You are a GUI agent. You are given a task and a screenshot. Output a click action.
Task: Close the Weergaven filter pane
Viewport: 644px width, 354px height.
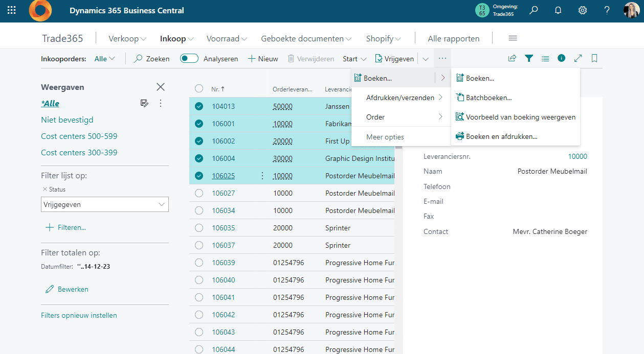(161, 87)
